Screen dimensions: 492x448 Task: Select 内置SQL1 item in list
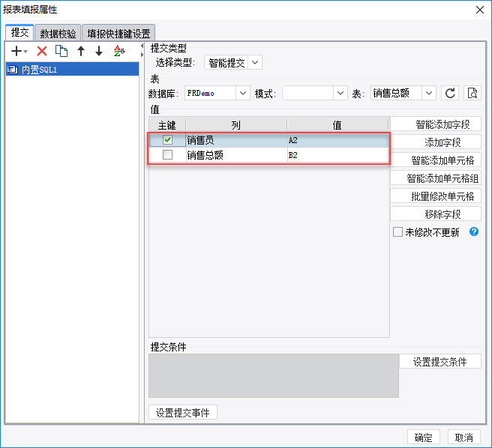(72, 69)
